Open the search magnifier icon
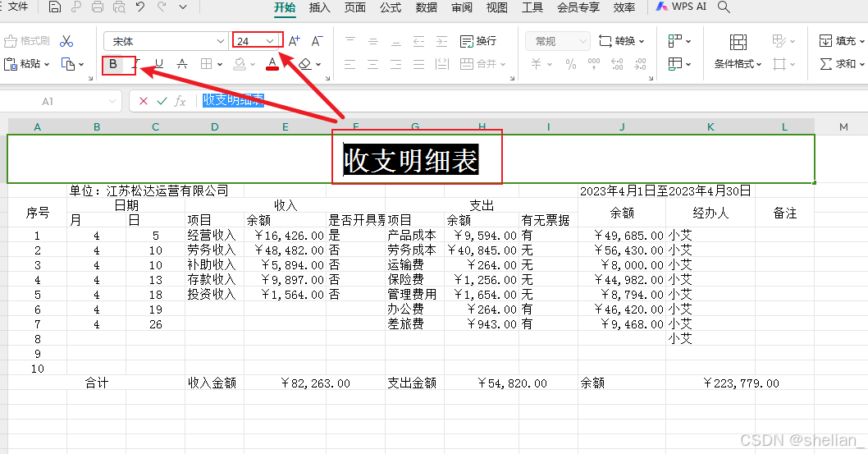 (724, 7)
